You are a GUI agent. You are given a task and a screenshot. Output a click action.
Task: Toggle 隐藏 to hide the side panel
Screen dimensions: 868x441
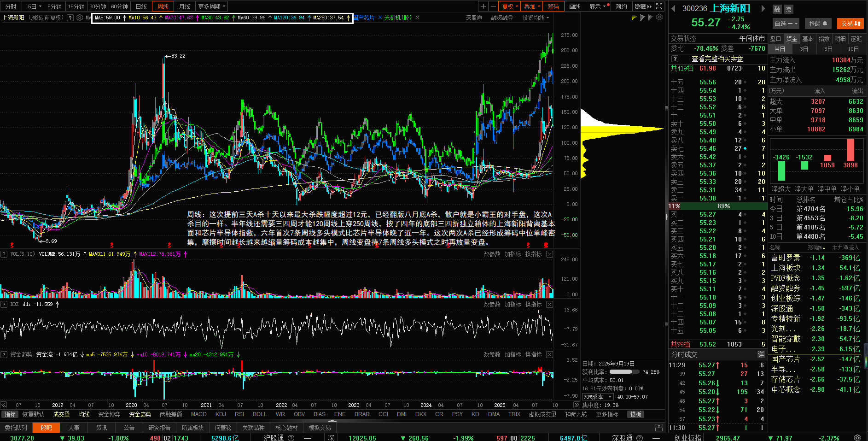point(643,6)
